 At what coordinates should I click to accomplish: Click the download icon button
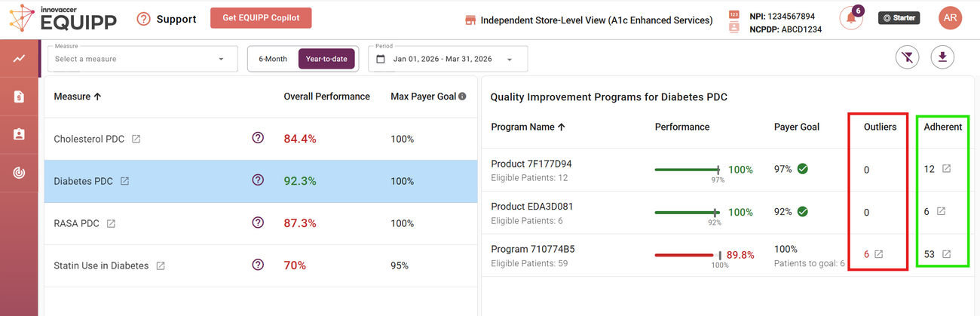coord(942,57)
